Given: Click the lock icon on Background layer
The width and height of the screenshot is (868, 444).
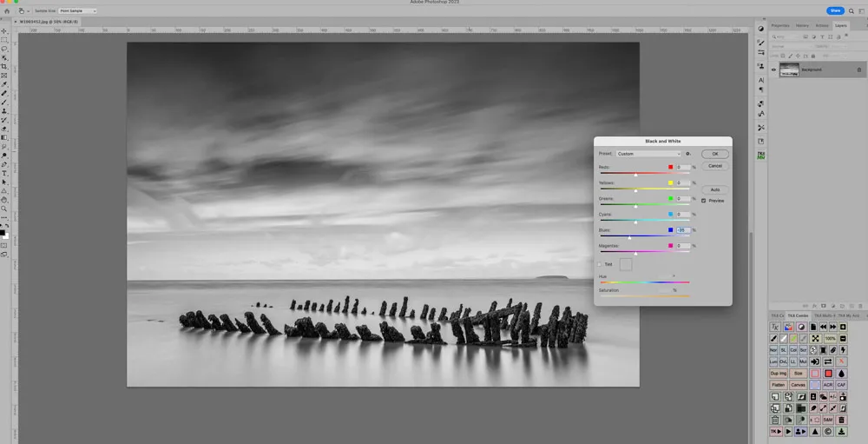Looking at the screenshot, I should pos(859,70).
